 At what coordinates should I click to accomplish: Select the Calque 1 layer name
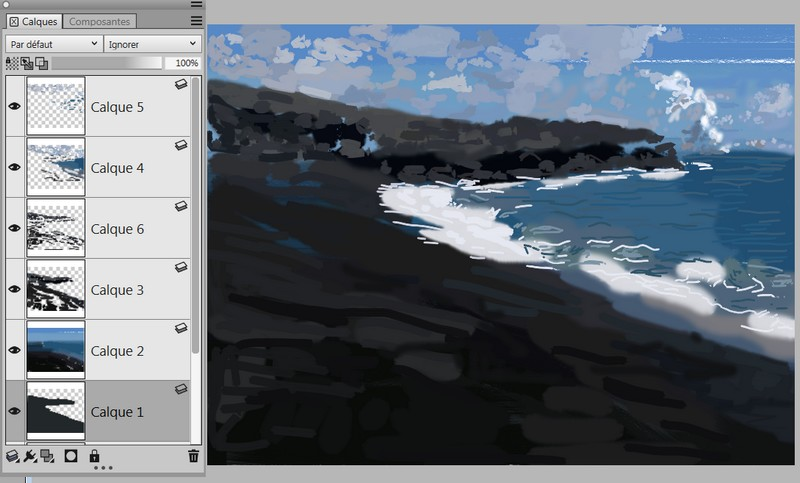117,412
